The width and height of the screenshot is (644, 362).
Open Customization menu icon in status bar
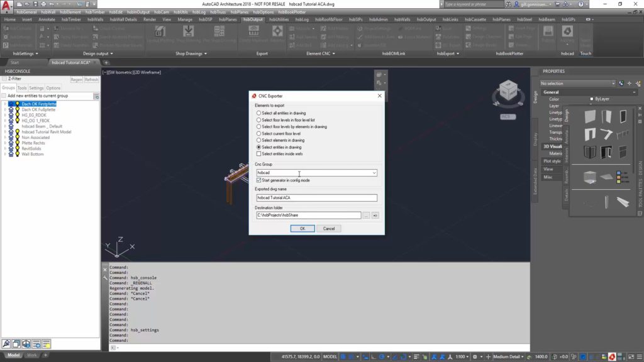(x=639, y=357)
